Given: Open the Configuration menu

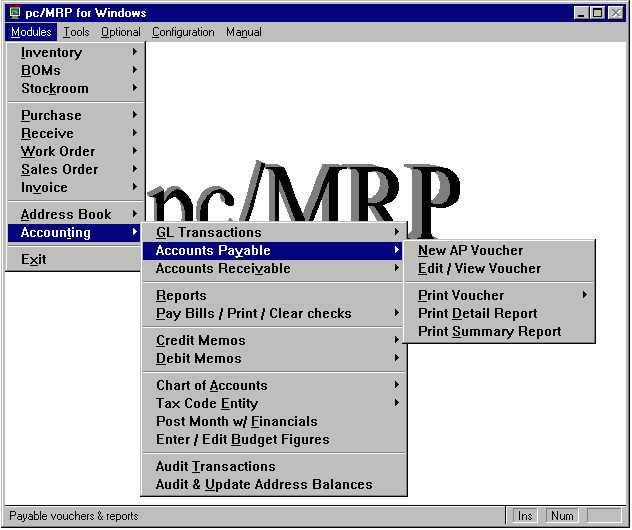Looking at the screenshot, I should click(x=183, y=32).
